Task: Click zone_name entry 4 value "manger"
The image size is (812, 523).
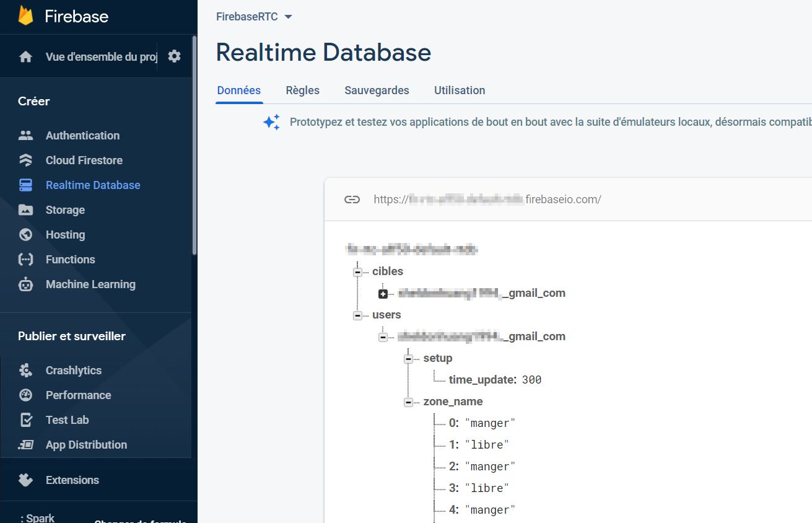Action: [x=490, y=510]
